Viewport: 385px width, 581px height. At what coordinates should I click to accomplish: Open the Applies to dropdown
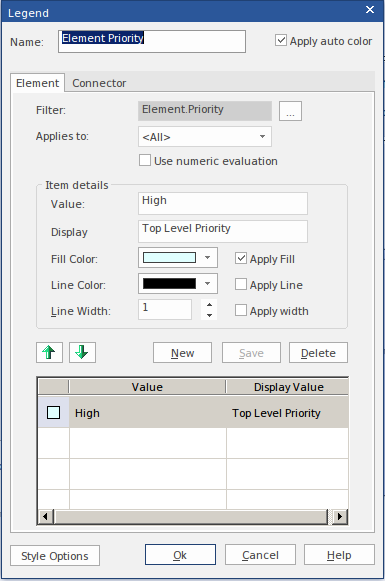click(205, 137)
